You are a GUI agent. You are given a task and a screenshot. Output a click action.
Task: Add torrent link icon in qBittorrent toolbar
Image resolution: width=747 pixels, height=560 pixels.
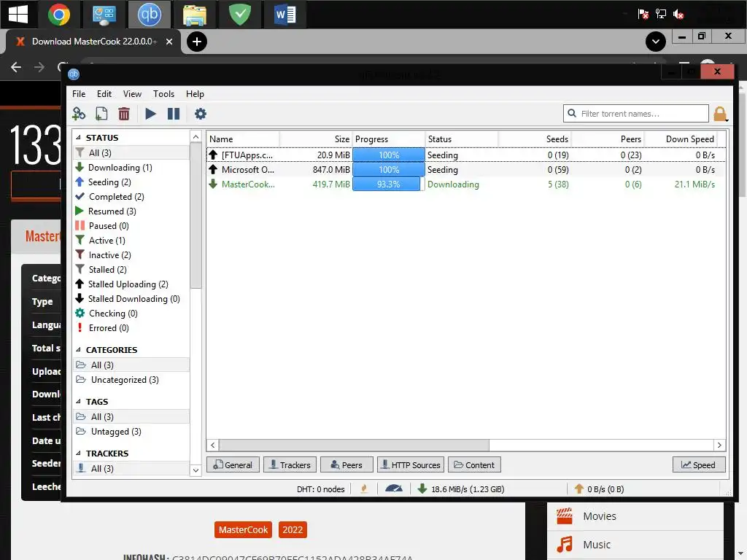(x=79, y=114)
